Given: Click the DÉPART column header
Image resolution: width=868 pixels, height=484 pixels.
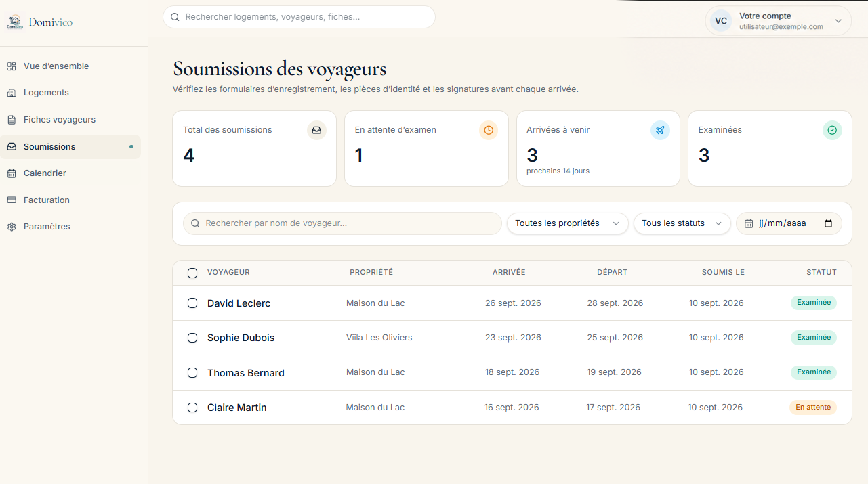Looking at the screenshot, I should click(x=612, y=273).
